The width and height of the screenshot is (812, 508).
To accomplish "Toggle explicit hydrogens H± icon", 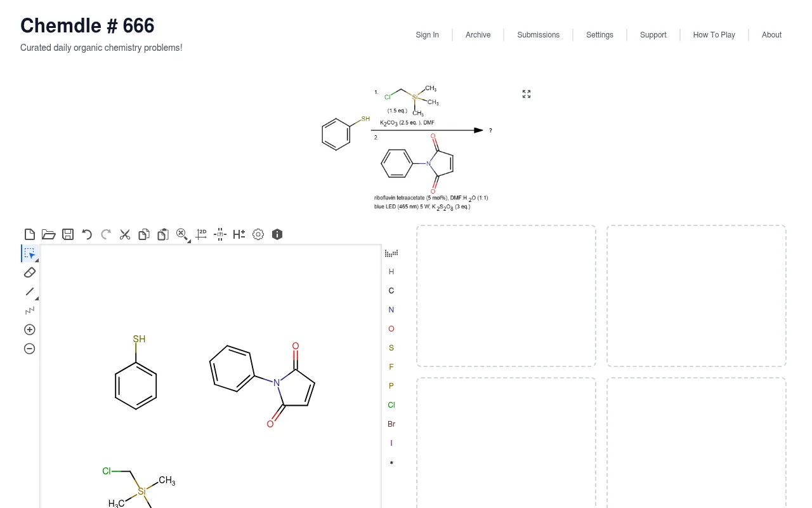I will (x=239, y=234).
